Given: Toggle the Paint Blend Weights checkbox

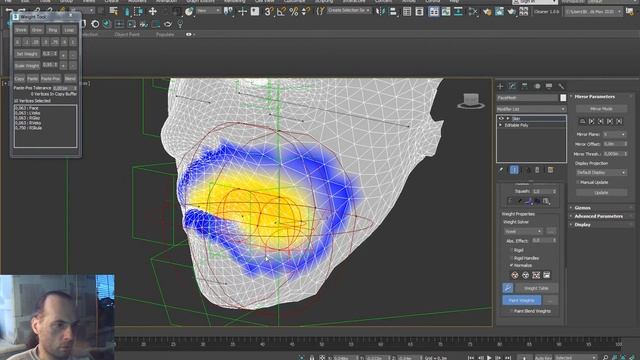Looking at the screenshot, I should (511, 311).
